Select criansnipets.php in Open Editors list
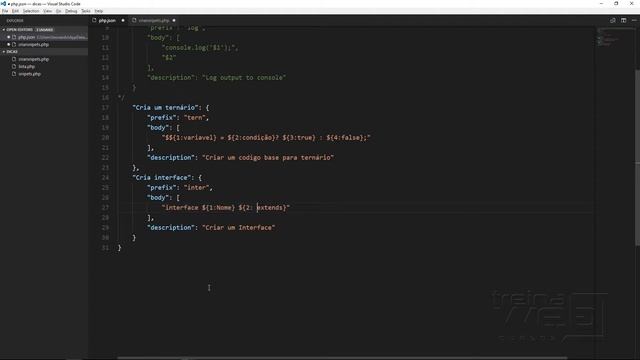Viewport: 640px width, 360px height. pyautogui.click(x=44, y=44)
